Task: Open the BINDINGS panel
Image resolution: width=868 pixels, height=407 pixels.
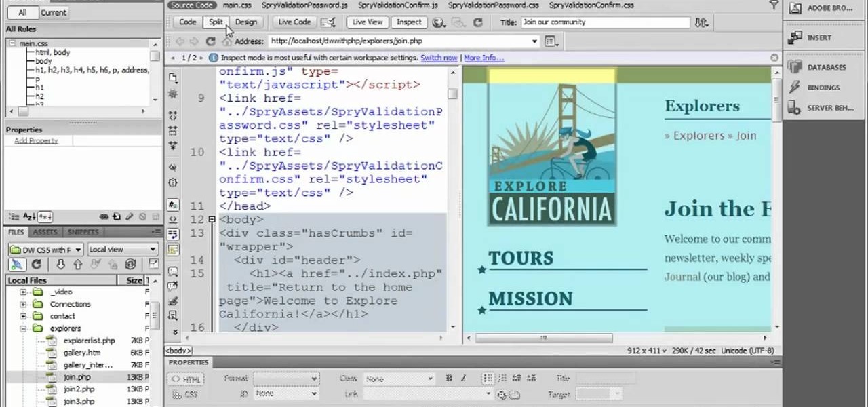Action: [x=823, y=88]
